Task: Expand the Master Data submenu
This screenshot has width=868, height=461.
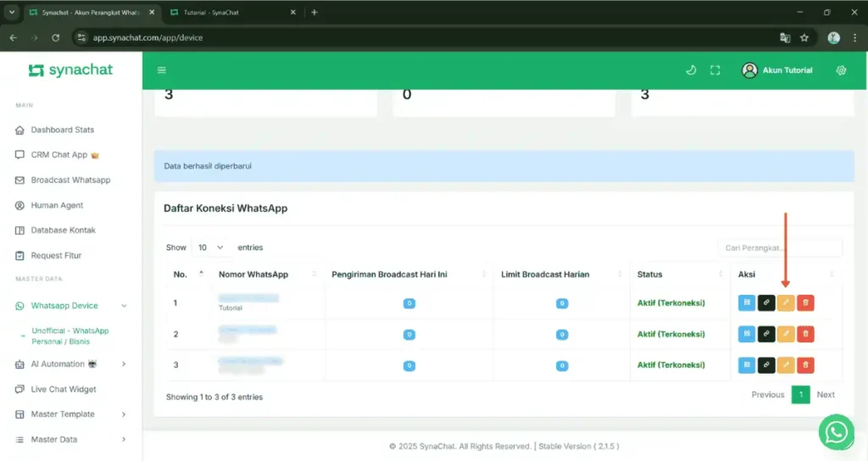Action: coord(124,440)
